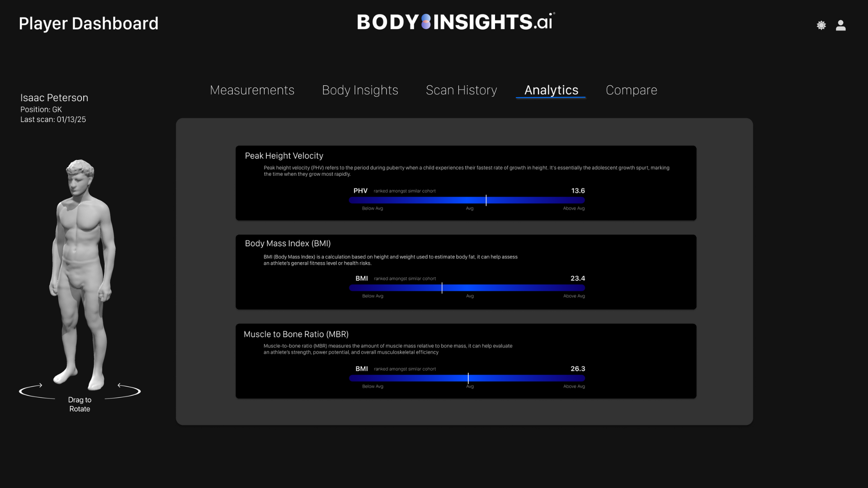
Task: Click the Player Dashboard title
Action: (x=89, y=23)
